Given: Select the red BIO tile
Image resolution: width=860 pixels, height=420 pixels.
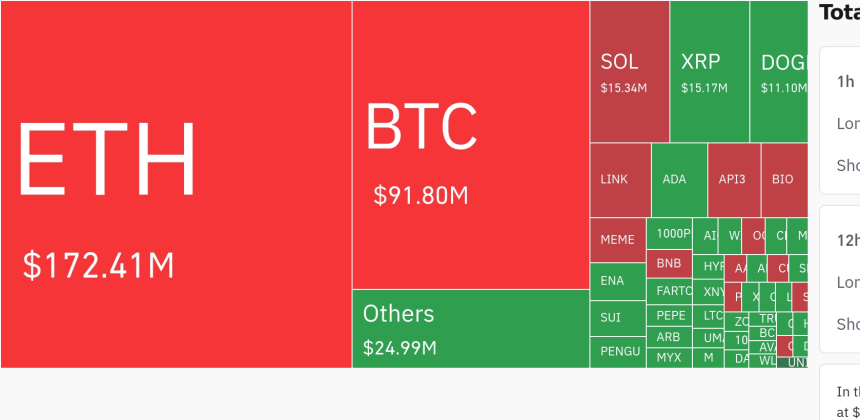Looking at the screenshot, I should click(783, 180).
